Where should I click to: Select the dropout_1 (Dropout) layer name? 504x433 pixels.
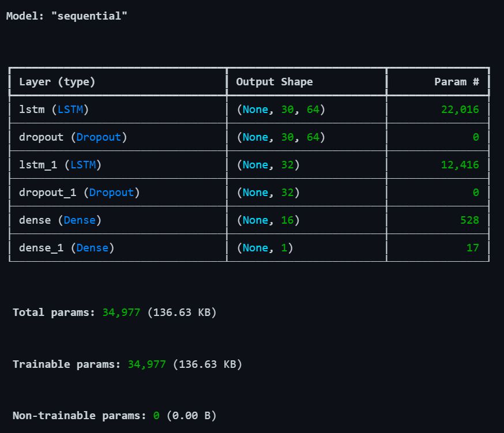(x=79, y=193)
